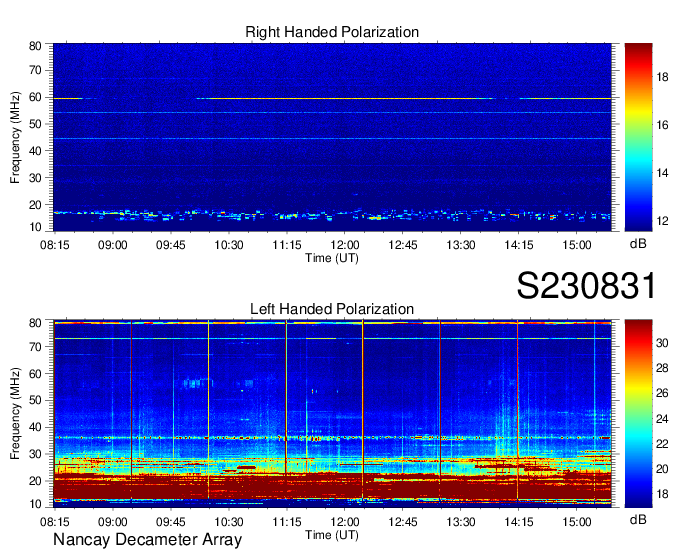The width and height of the screenshot is (680, 552).
Task: Click the lower plot's 'Time (UT)' label
Action: (332, 535)
